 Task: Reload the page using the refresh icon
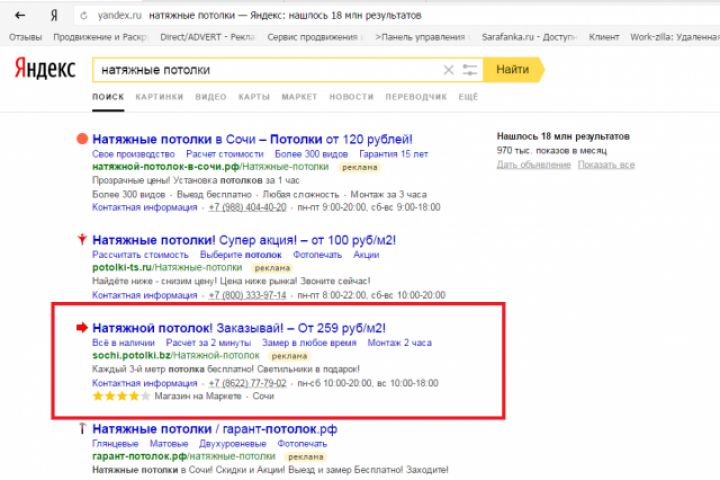pyautogui.click(x=84, y=16)
